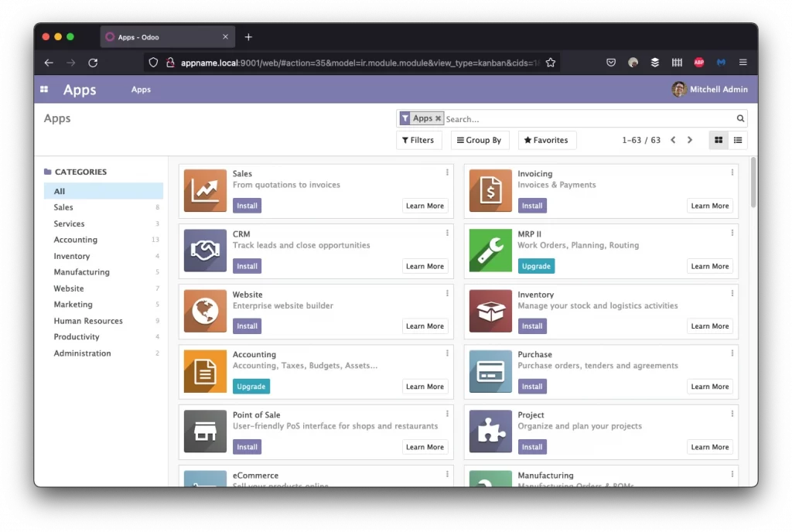Bookmark this page with the star icon
The height and width of the screenshot is (532, 792).
(x=551, y=63)
